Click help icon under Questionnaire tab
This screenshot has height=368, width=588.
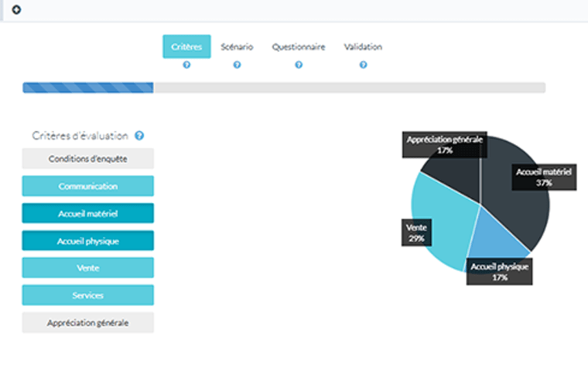(x=299, y=65)
